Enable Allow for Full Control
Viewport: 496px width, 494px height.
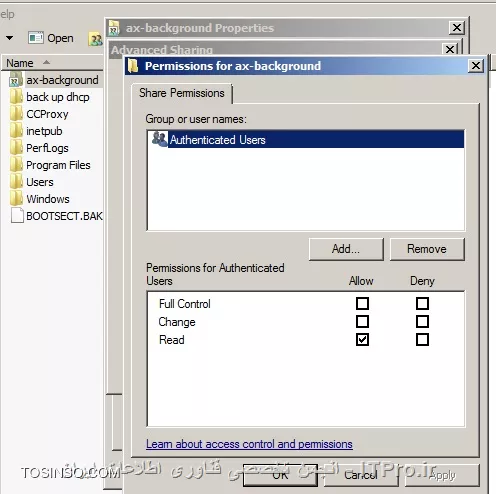click(x=362, y=304)
